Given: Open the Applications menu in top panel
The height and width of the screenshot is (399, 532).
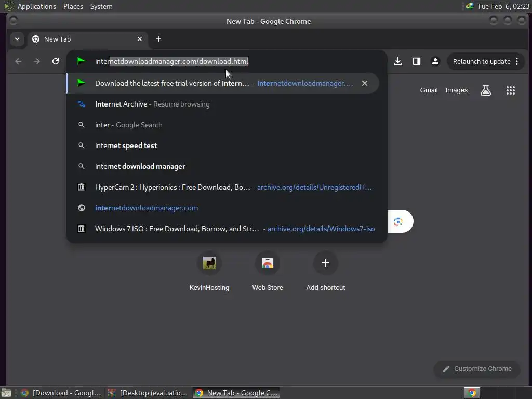Looking at the screenshot, I should pos(37,6).
